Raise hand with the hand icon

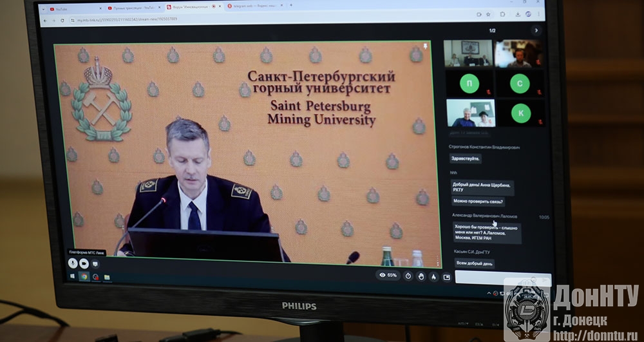[421, 276]
